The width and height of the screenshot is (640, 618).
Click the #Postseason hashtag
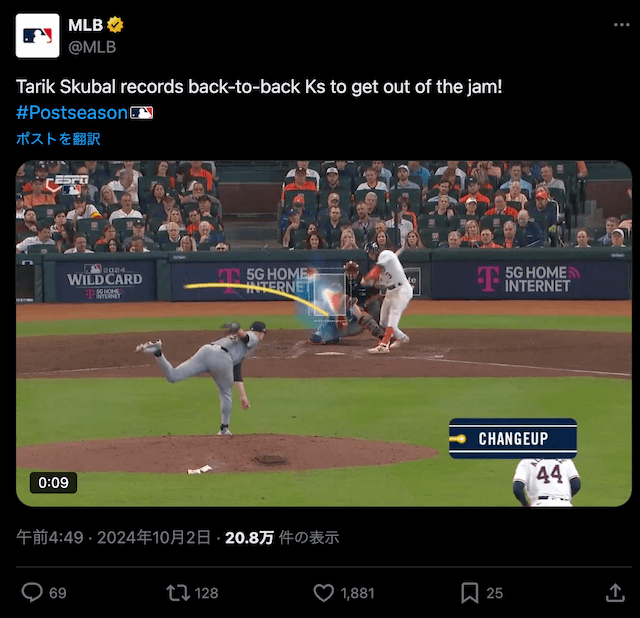tap(72, 113)
